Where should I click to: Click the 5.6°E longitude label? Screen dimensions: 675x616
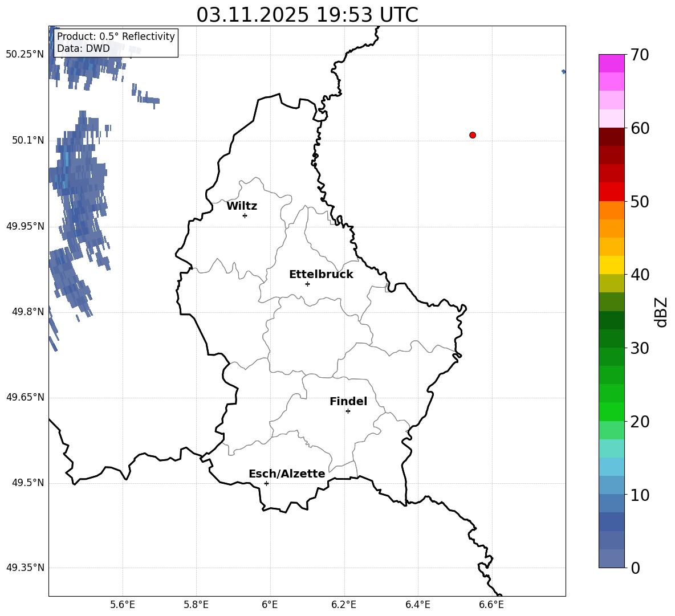[123, 605]
